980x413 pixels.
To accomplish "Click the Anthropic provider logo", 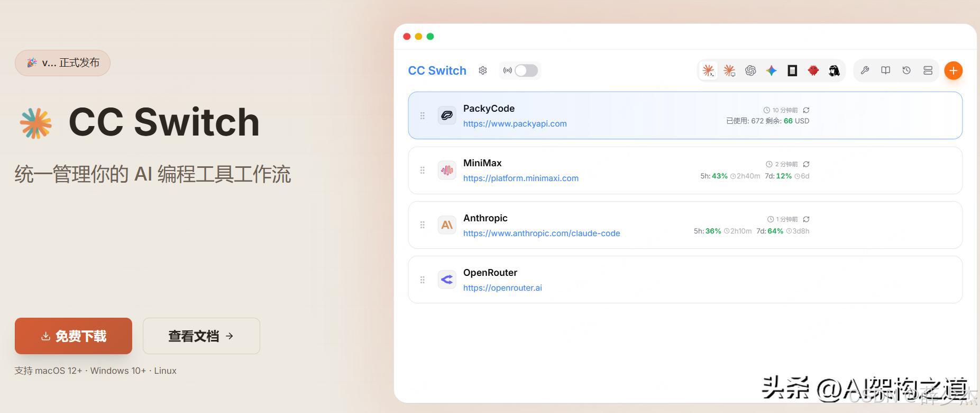I will click(x=447, y=225).
